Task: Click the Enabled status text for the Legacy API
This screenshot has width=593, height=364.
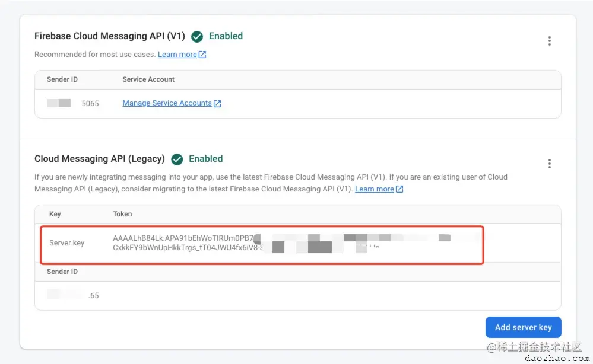Action: tap(206, 159)
